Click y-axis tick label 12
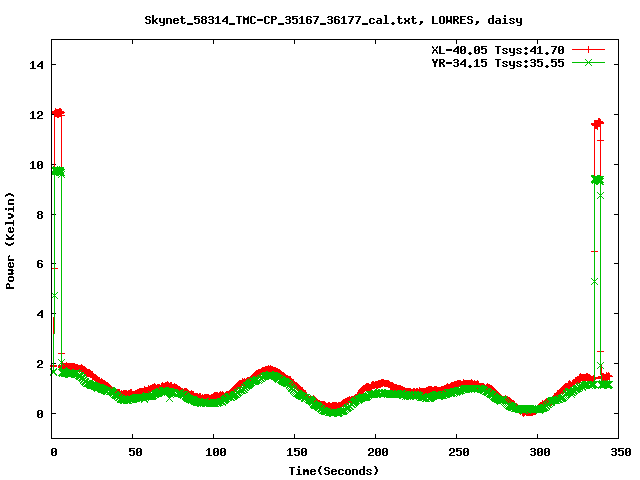This screenshot has width=640, height=480. (x=36, y=115)
